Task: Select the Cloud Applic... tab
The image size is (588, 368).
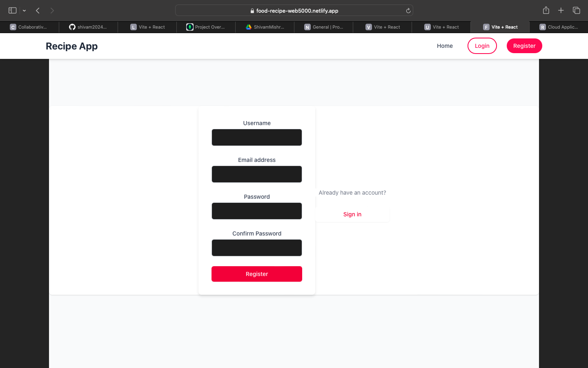Action: pos(559,27)
